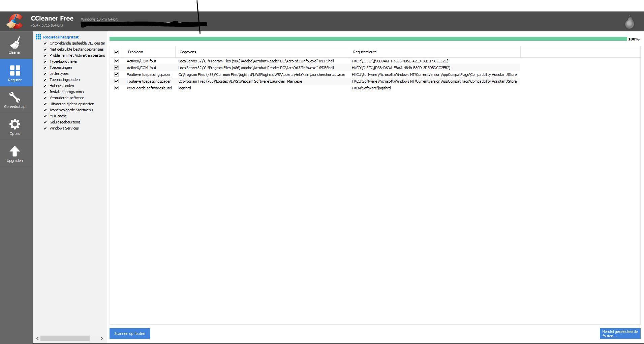Toggle Lettertypes check
The image size is (644, 344).
click(45, 74)
